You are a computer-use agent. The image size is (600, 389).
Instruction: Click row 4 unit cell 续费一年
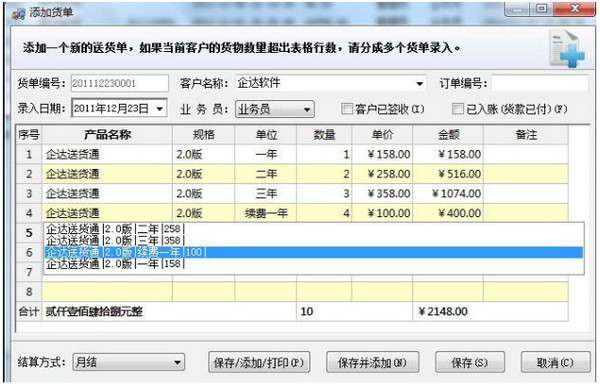266,213
